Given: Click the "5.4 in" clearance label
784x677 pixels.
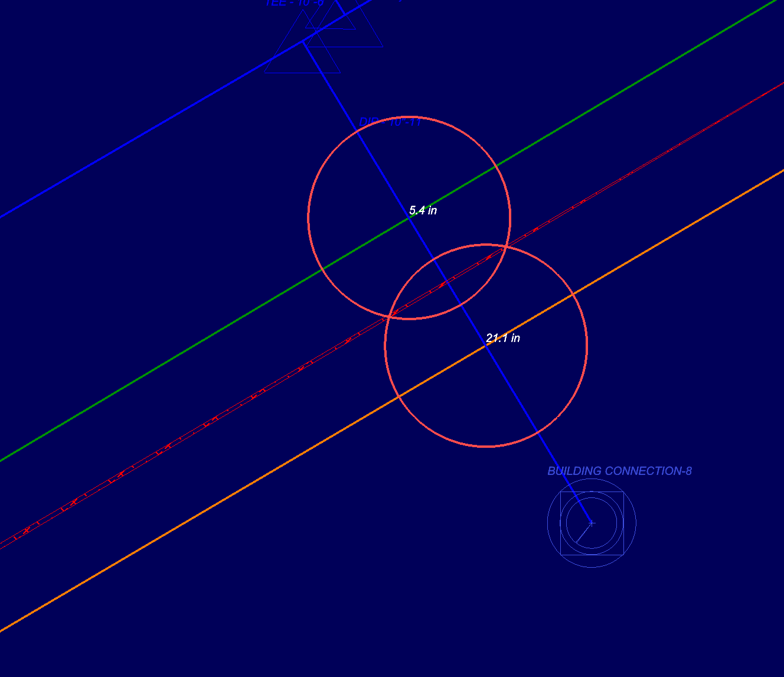Looking at the screenshot, I should 423,210.
